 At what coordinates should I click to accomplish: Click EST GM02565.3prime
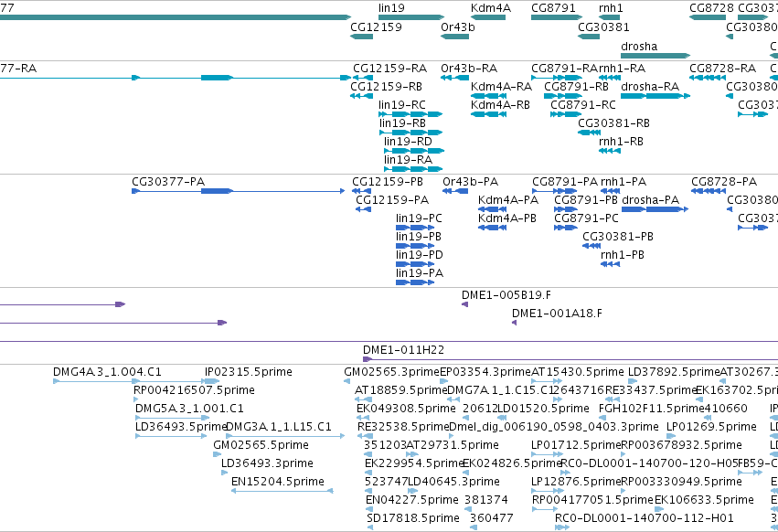pyautogui.click(x=346, y=381)
